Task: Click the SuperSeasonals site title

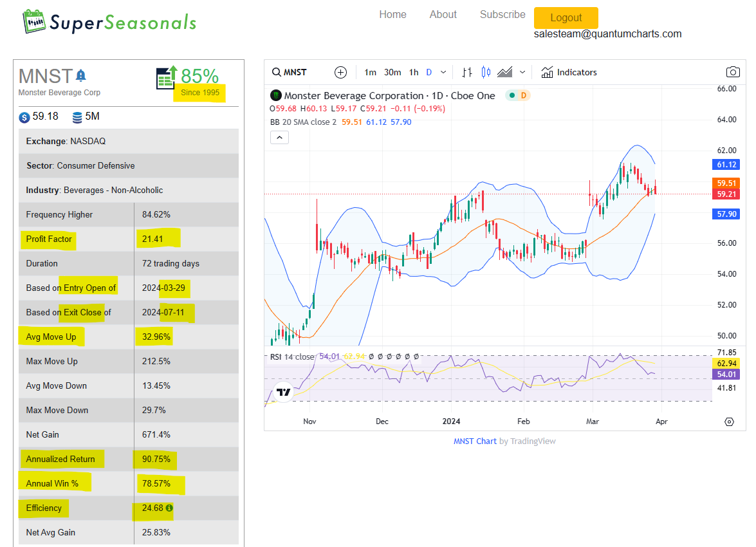Action: coord(123,22)
